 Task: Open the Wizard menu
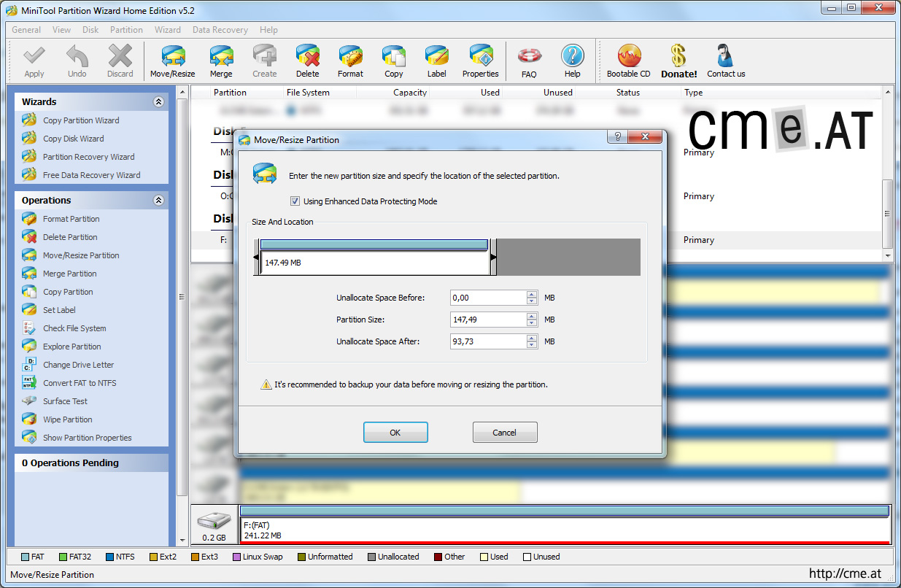tap(168, 30)
